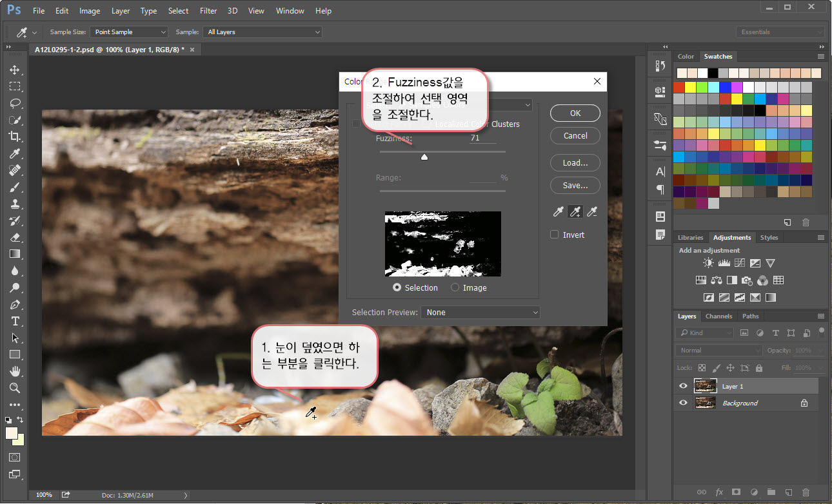Open the Normal blend mode dropdown

(x=719, y=350)
